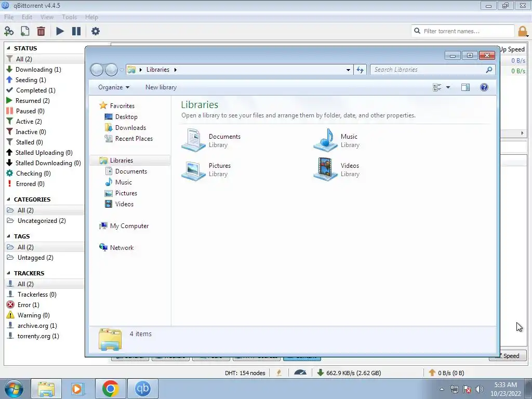
Task: Open Windows Media Player from taskbar
Action: [77, 389]
